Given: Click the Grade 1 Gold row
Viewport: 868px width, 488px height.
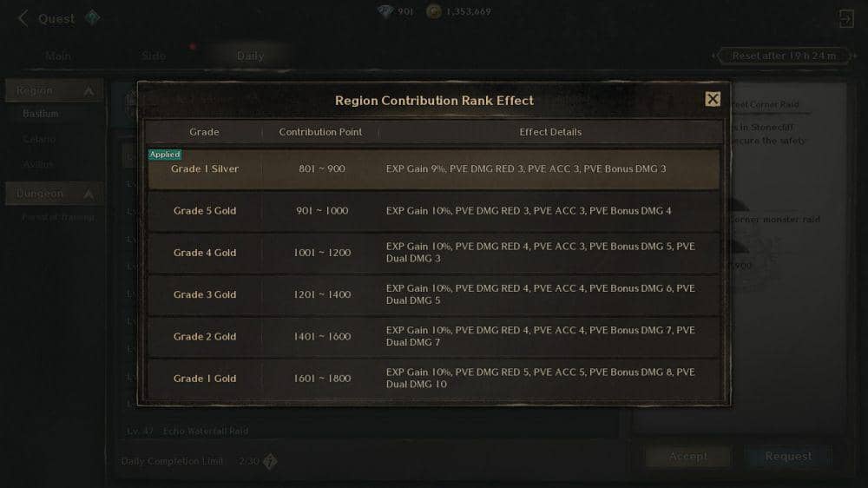Looking at the screenshot, I should coord(433,379).
